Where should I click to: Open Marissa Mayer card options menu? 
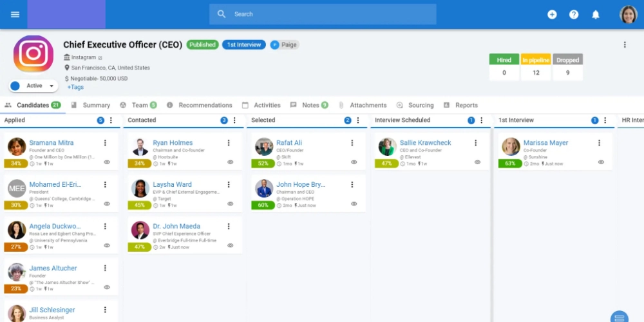[599, 143]
